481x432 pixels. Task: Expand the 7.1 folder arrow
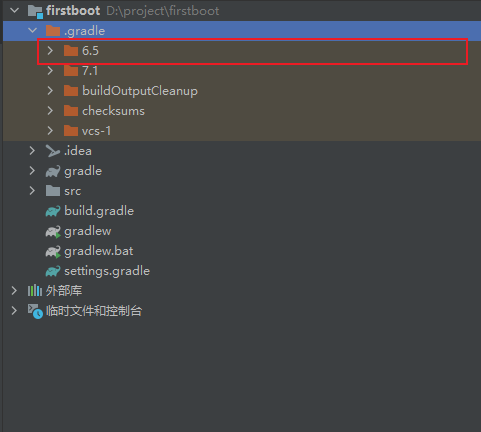(x=50, y=71)
